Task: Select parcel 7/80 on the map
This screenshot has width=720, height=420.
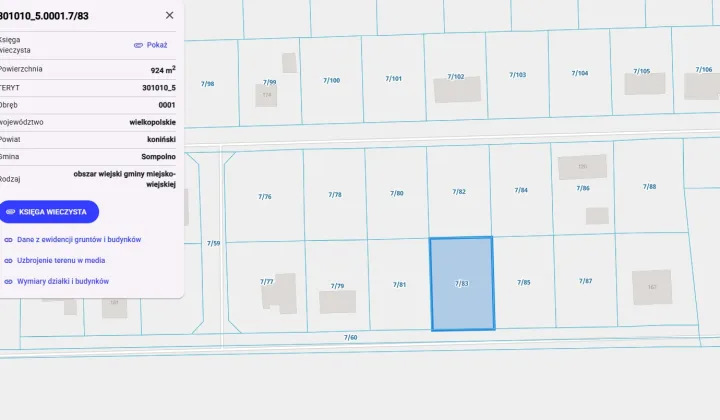Action: [x=397, y=193]
